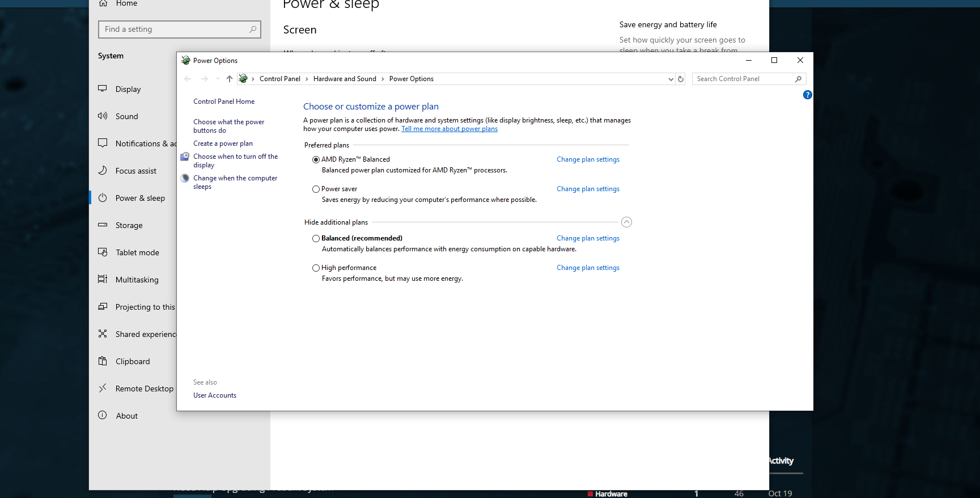Screen dimensions: 980x498
Task: Expand the chevron after Control Panel breadcrumb
Action: (307, 79)
